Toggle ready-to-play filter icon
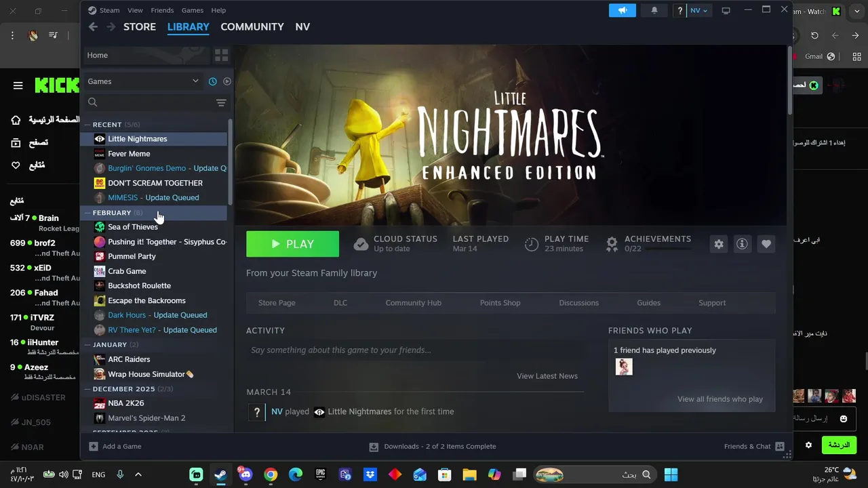This screenshot has width=868, height=488. pos(227,81)
